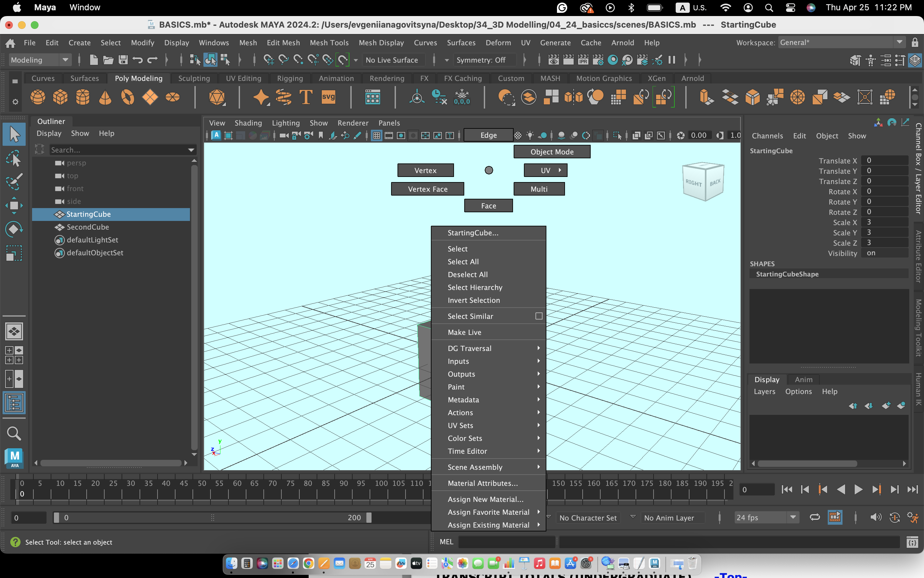Toggle the four view layout button

(14, 355)
